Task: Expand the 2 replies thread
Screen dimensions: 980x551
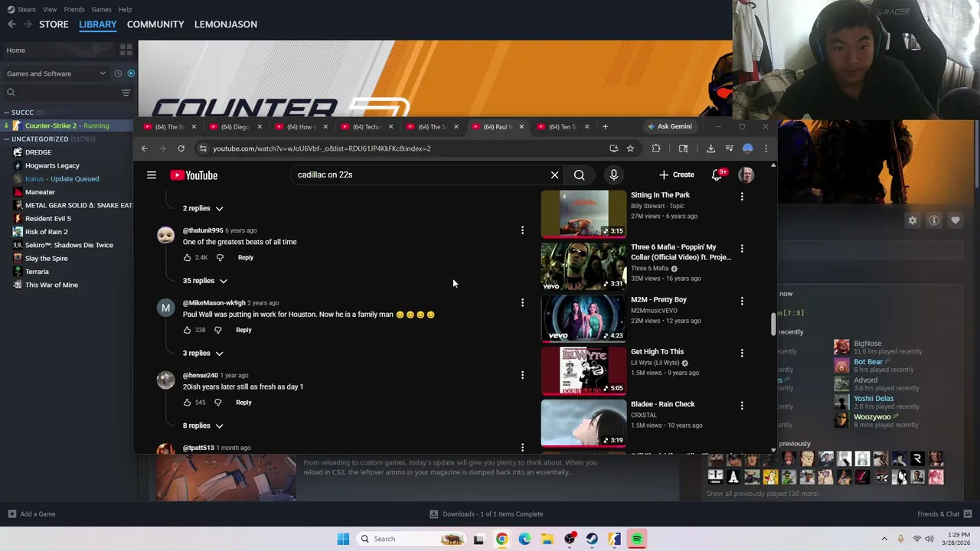Action: pyautogui.click(x=203, y=208)
